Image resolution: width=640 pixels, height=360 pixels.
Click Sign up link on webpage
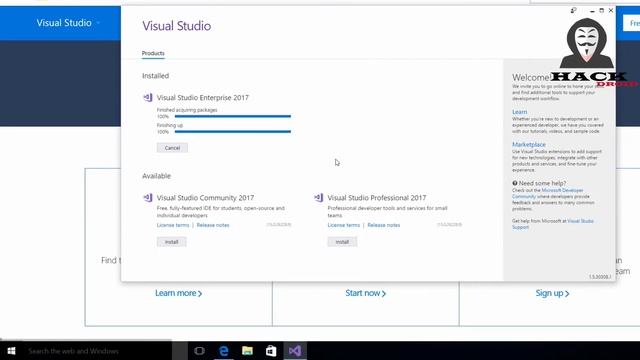click(552, 293)
